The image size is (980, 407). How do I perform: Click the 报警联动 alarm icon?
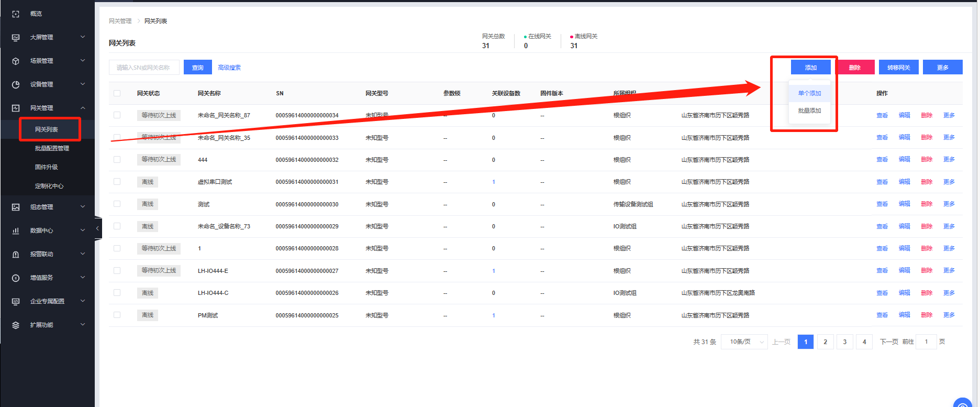click(x=16, y=255)
